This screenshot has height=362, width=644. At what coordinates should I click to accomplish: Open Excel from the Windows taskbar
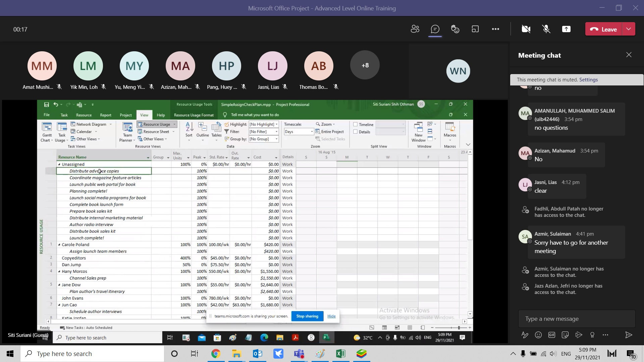click(340, 354)
